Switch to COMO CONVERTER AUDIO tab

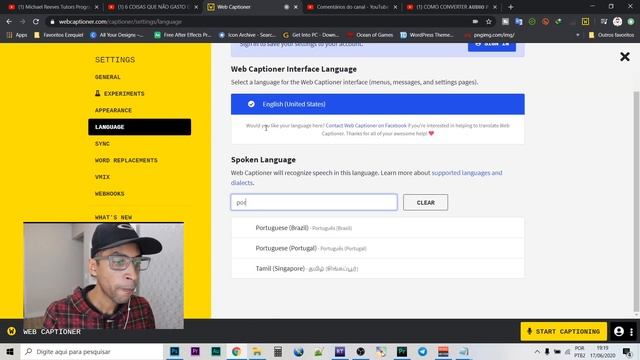pos(451,7)
